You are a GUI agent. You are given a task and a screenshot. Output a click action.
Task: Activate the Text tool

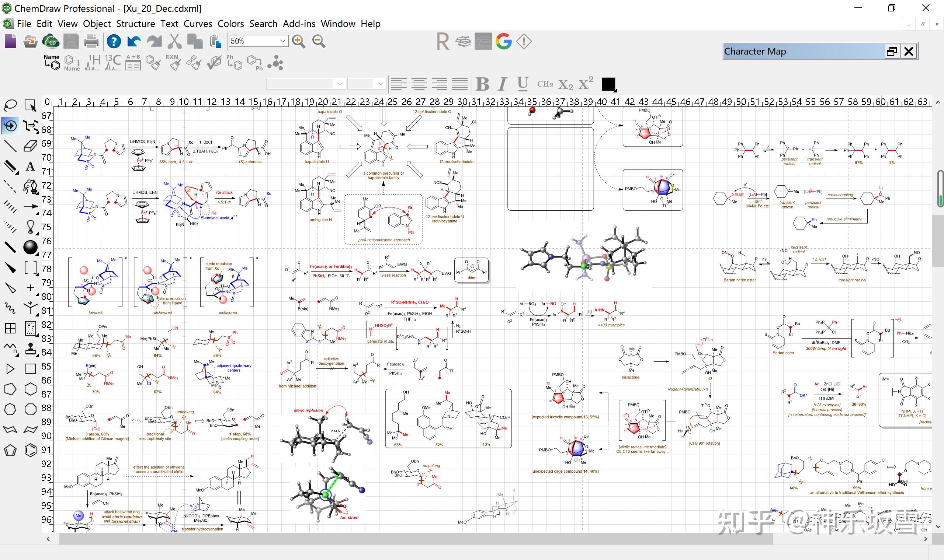[31, 166]
